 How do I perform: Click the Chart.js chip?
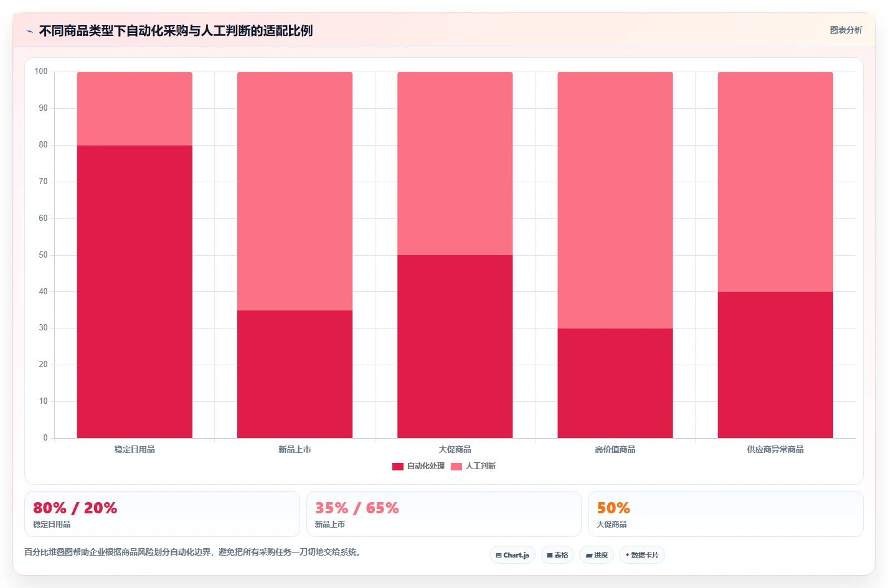[512, 555]
